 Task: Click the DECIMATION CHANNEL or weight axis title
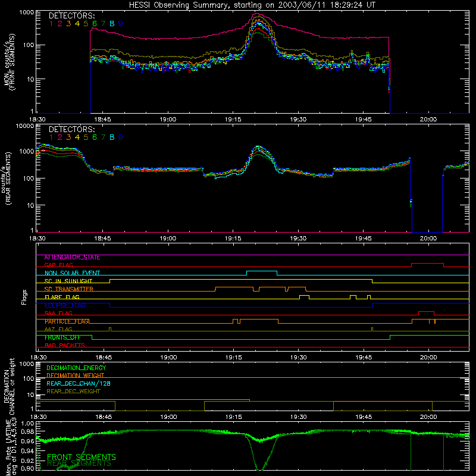[9, 386]
